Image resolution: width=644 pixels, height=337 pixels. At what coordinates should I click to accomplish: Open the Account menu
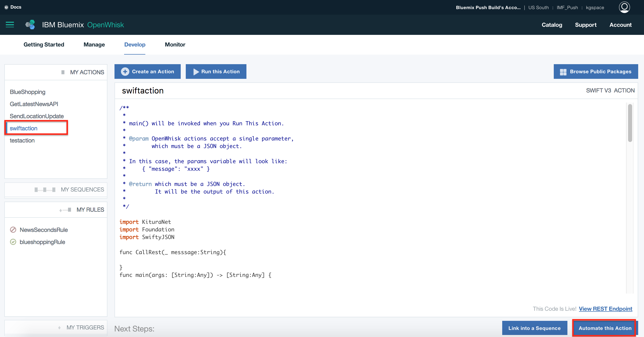620,25
